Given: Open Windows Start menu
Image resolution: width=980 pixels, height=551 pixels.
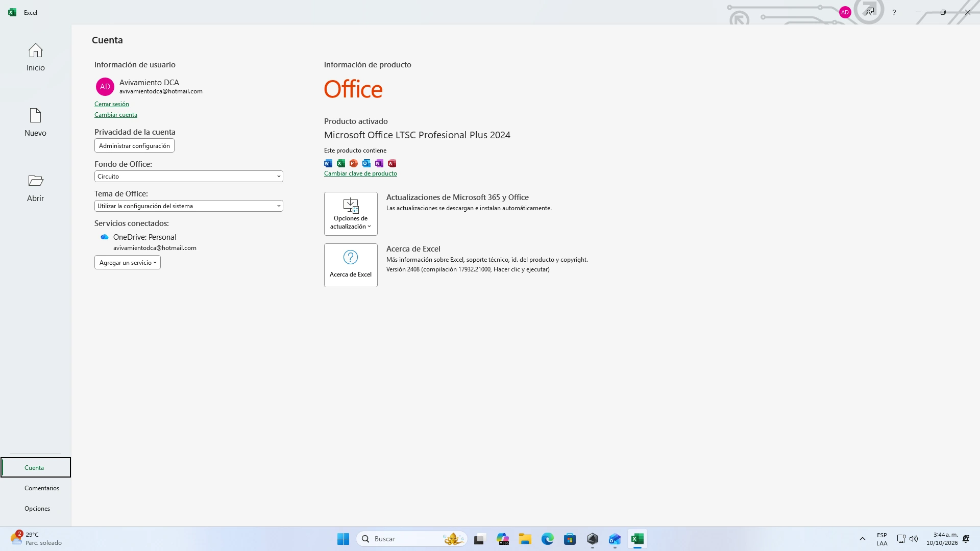Looking at the screenshot, I should pos(343,539).
